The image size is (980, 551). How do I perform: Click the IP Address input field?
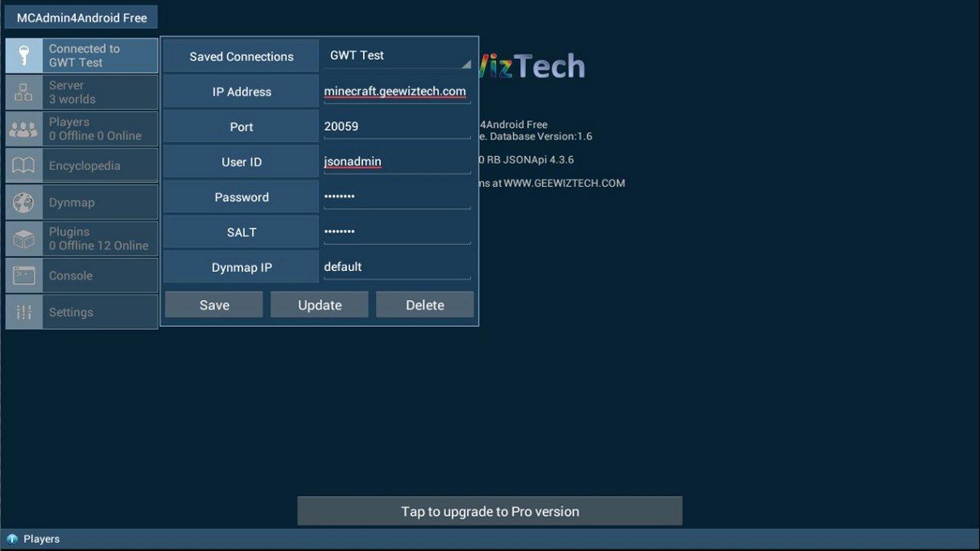click(397, 92)
